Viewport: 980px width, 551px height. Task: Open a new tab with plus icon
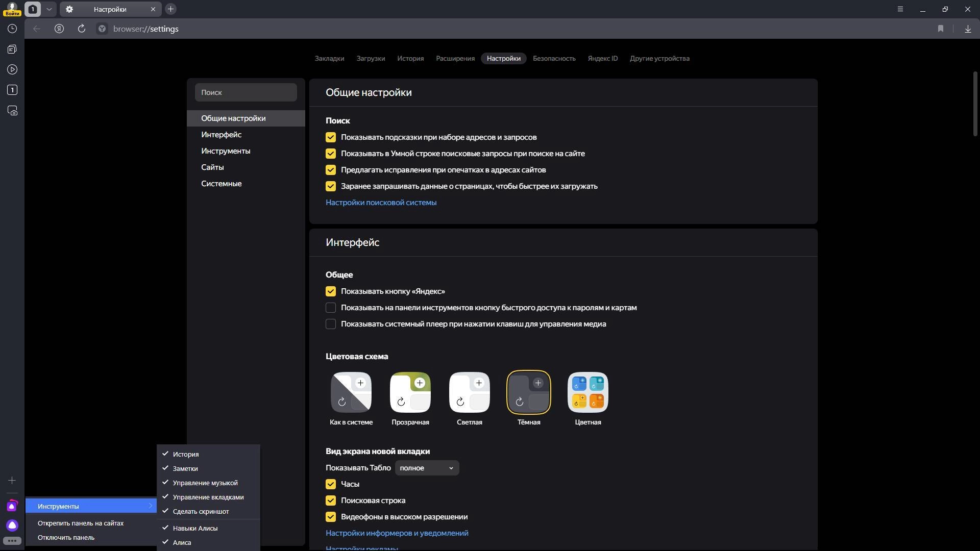(171, 9)
